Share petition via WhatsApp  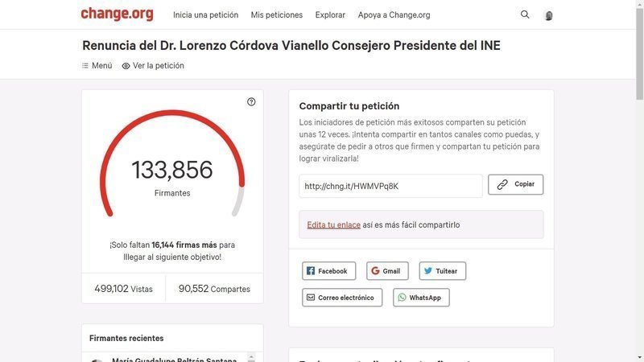coord(421,298)
